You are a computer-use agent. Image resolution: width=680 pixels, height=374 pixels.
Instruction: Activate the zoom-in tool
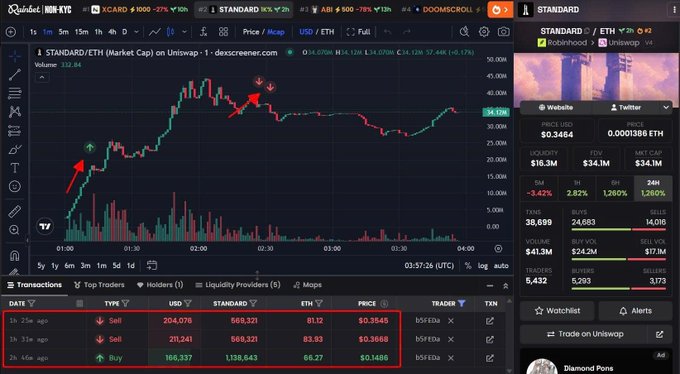click(15, 230)
